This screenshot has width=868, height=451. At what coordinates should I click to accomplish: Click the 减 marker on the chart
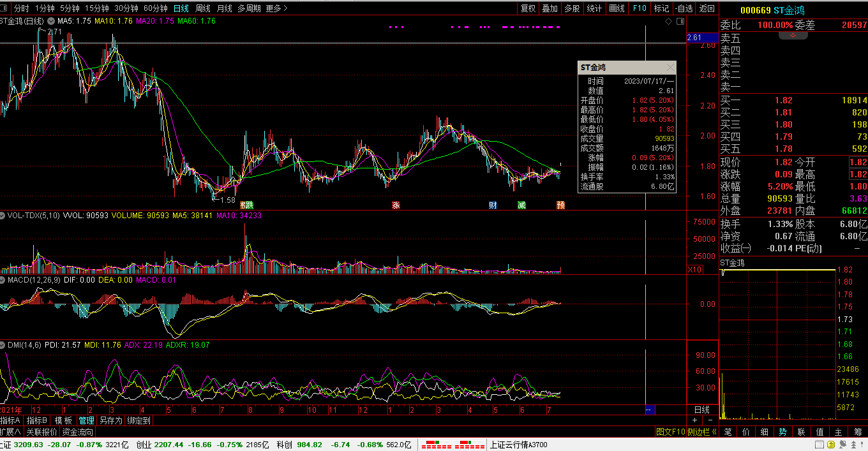click(x=522, y=205)
